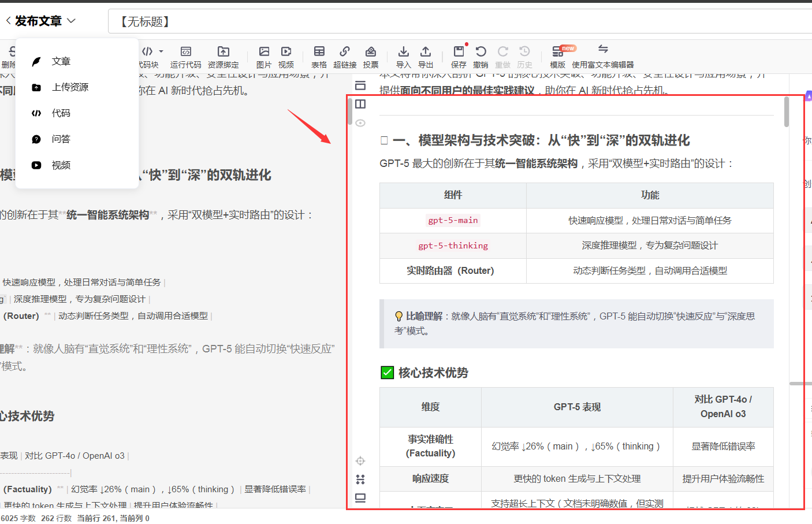Click the 【无标题】 title input field
812x524 pixels.
[x=460, y=21]
